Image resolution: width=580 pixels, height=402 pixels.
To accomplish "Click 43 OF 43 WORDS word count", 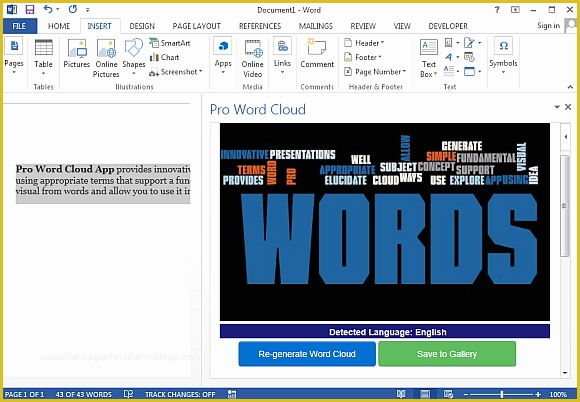I will (x=83, y=395).
